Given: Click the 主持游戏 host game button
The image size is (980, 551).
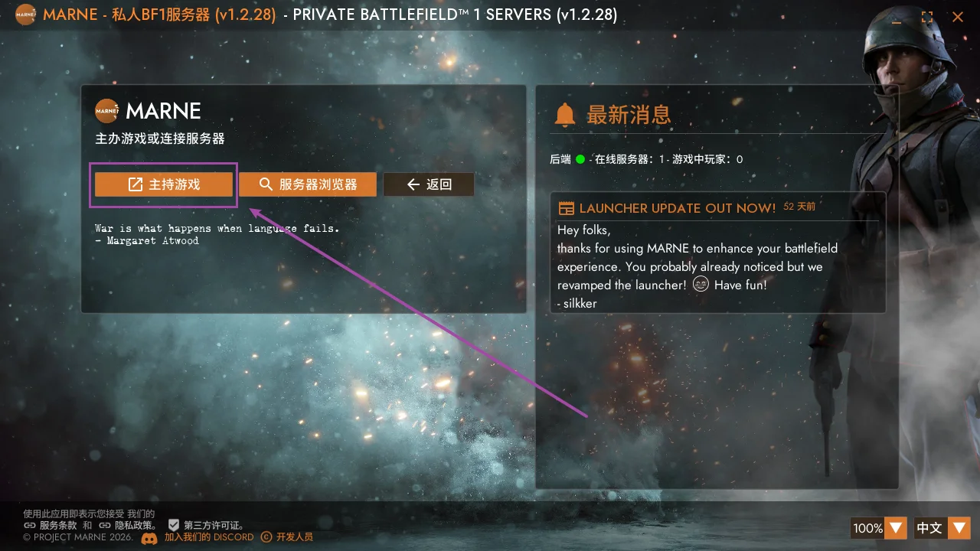Looking at the screenshot, I should coord(164,184).
